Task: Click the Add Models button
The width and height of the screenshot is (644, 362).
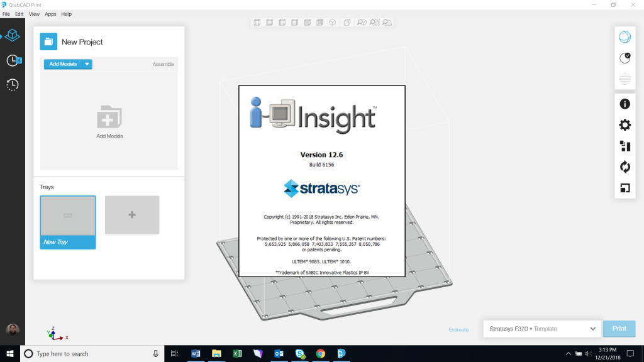Action: [x=63, y=64]
